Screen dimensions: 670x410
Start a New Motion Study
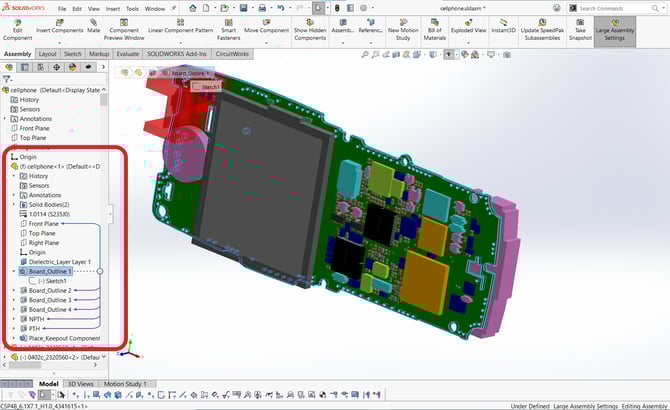[403, 30]
